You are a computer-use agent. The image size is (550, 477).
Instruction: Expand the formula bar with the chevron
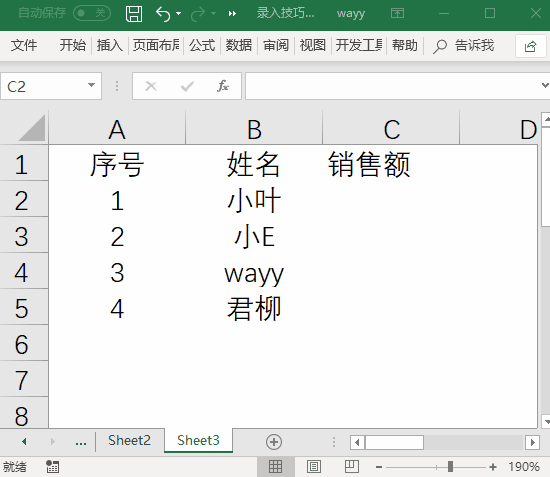click(x=545, y=85)
